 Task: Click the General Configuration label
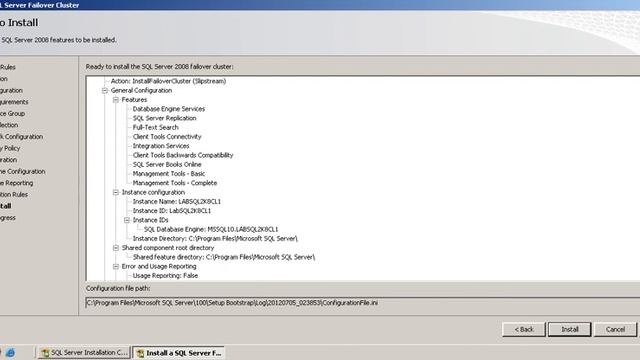[141, 91]
